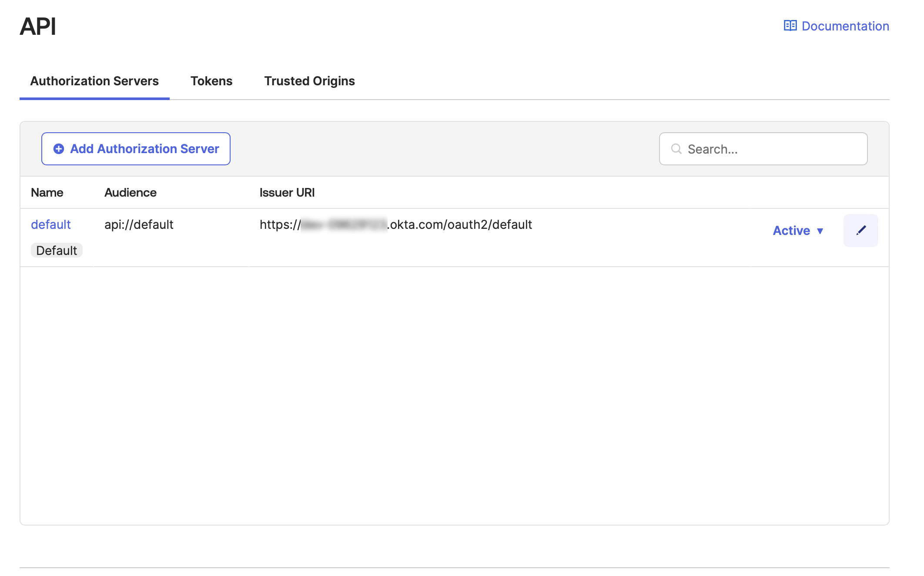Screen dimensions: 924x576
Task: Select the Authorization Servers tab
Action: click(x=94, y=80)
